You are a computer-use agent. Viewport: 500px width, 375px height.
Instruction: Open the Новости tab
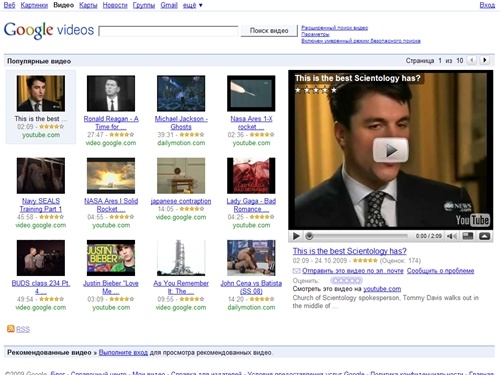pos(115,5)
